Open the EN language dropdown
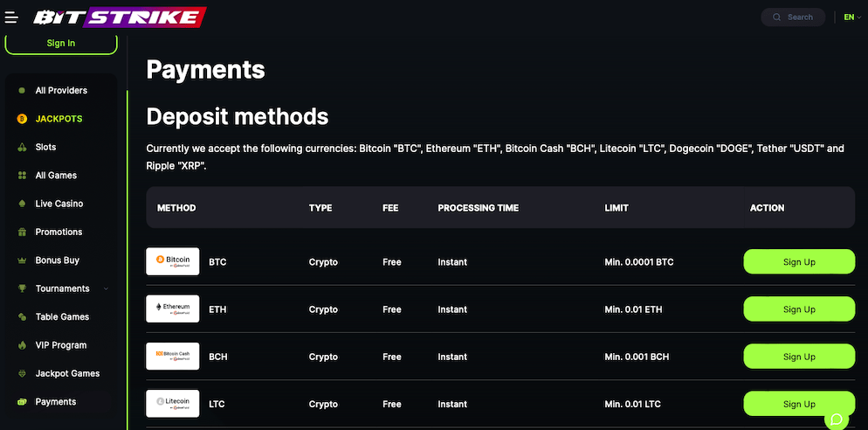 tap(852, 17)
